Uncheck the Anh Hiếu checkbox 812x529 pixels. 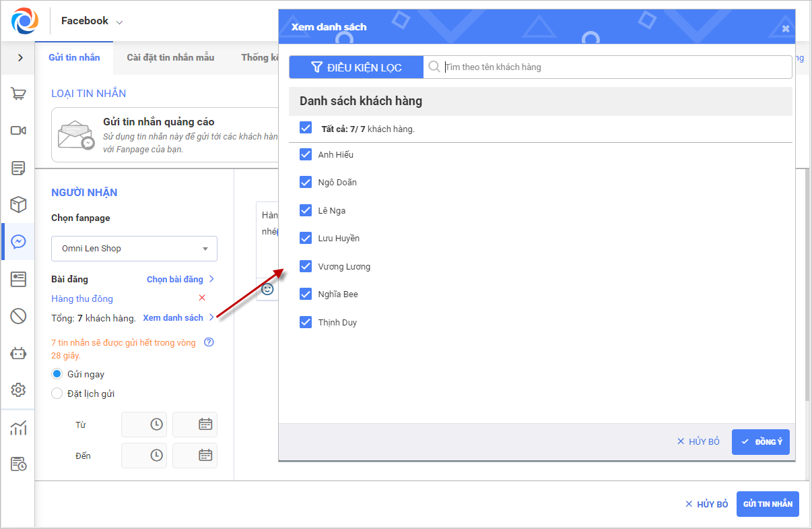point(306,155)
